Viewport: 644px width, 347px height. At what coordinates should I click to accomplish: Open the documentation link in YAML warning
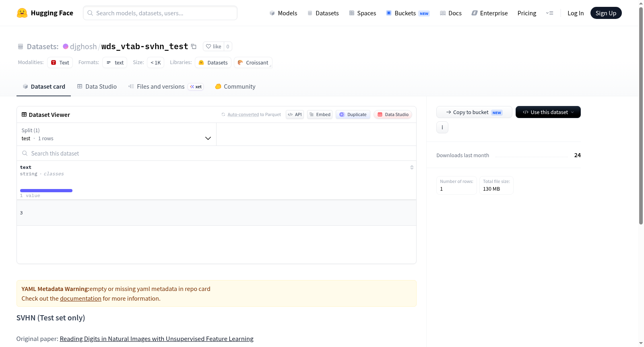click(x=80, y=298)
